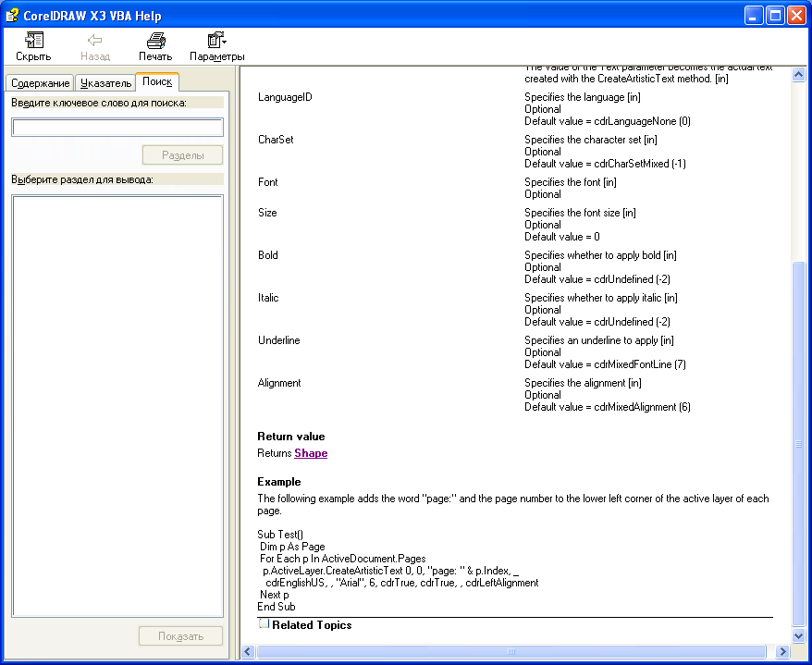
Task: Click 'Specifies the language [in]' text
Action: point(583,97)
